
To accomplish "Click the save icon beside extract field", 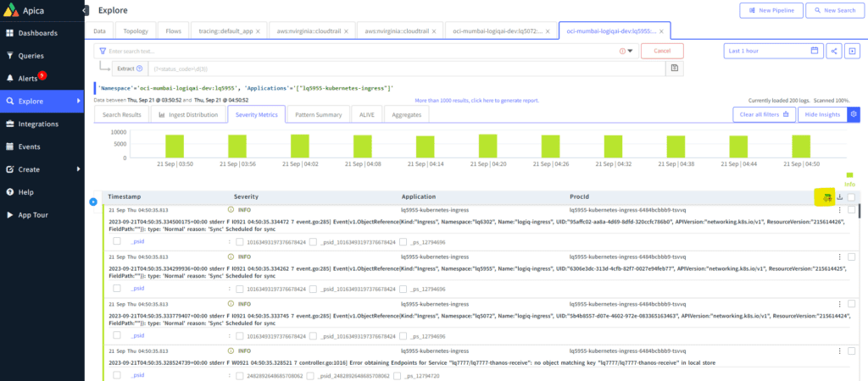I will pos(674,68).
